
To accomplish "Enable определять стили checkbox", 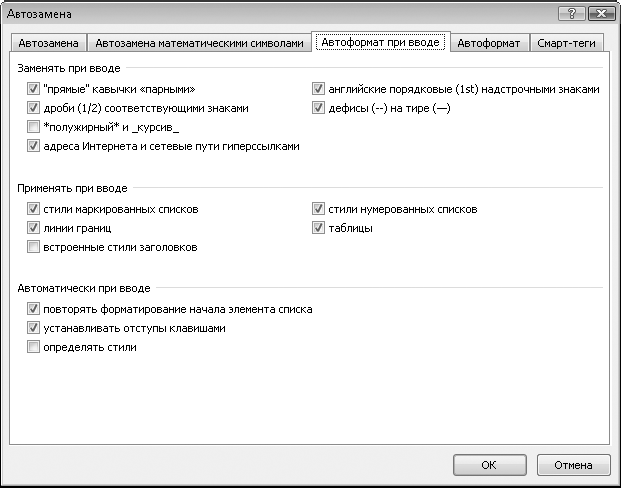I will point(33,347).
